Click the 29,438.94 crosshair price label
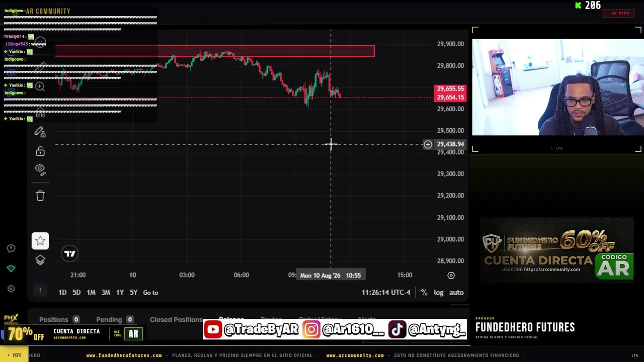 point(450,144)
